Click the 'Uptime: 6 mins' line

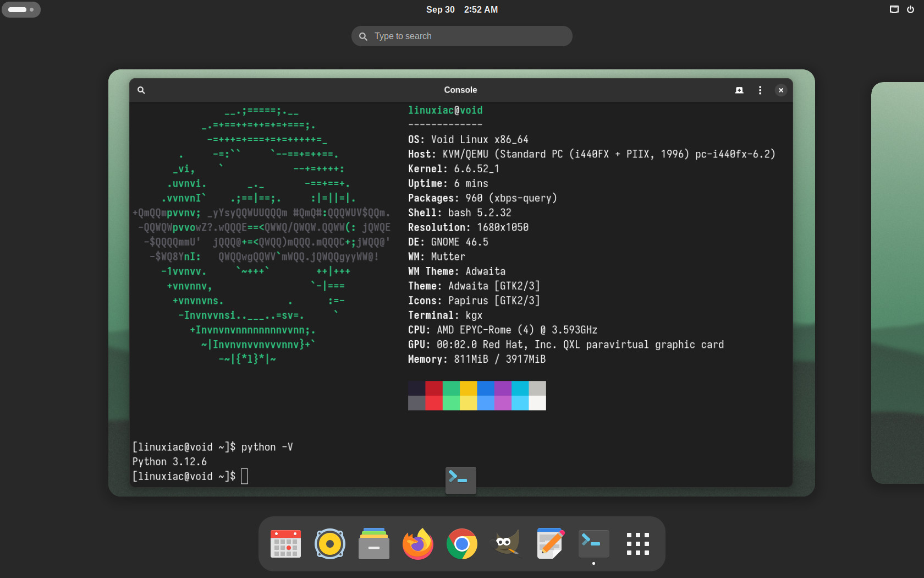448,183
